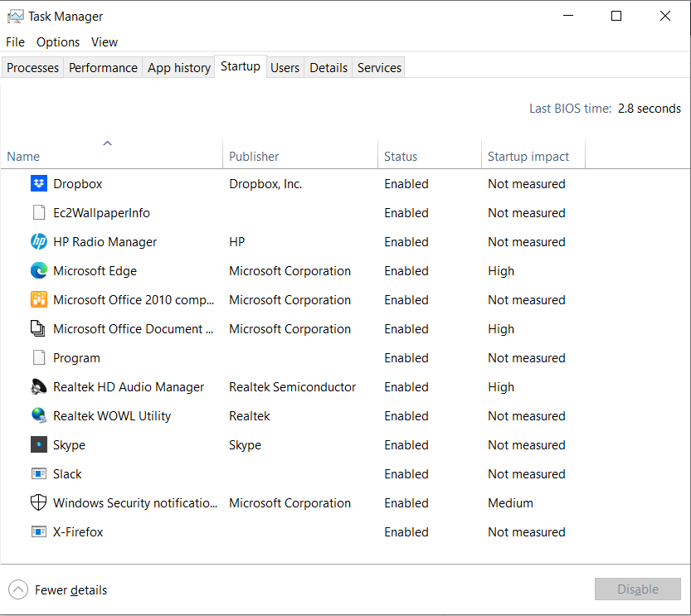Sort the list by Name column header

(23, 156)
